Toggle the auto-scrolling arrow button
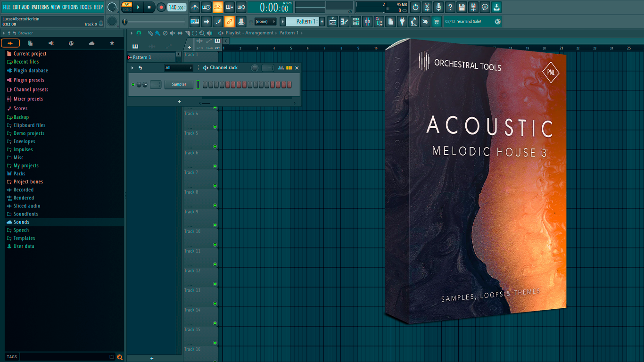The image size is (644, 362). 206,21
